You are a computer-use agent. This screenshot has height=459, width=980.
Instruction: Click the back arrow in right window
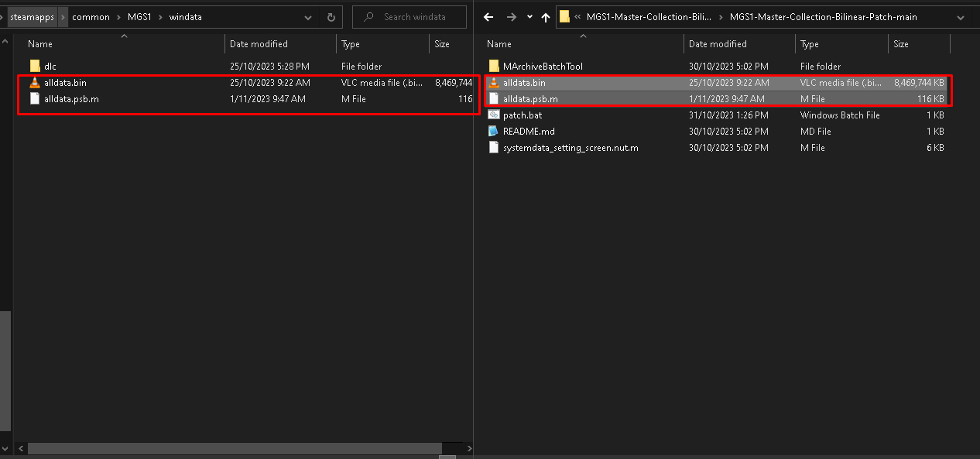[488, 17]
